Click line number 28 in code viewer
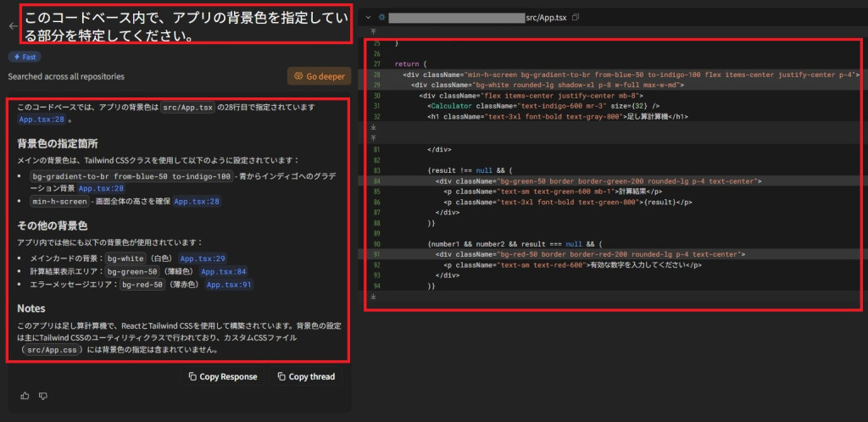The image size is (868, 422). 376,75
